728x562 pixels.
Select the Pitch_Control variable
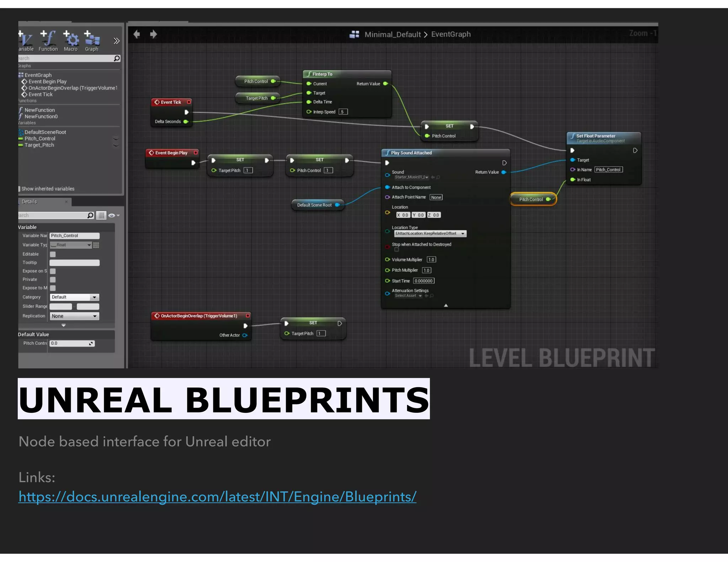click(40, 139)
